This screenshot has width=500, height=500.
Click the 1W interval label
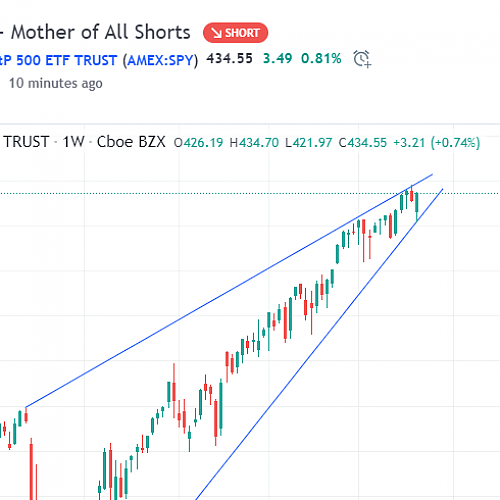coord(73,142)
